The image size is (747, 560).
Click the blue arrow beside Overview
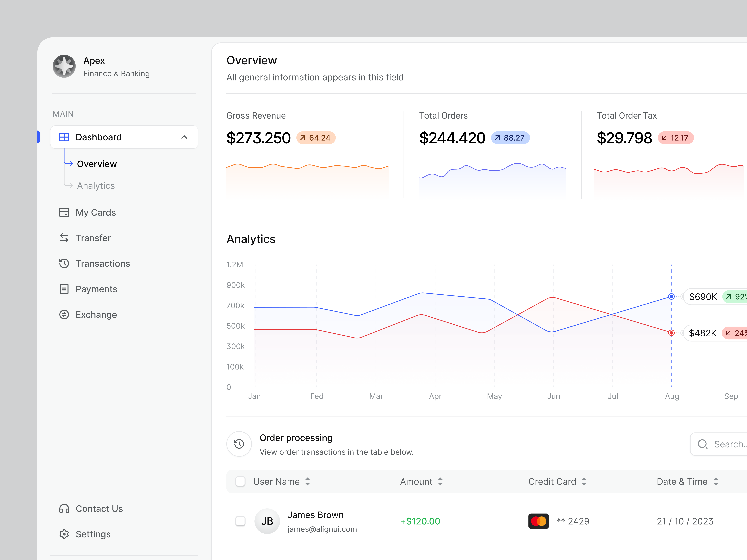tap(69, 164)
